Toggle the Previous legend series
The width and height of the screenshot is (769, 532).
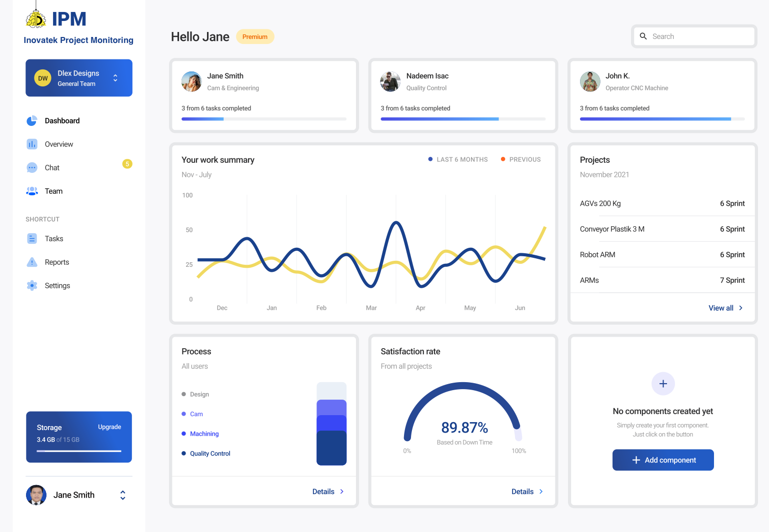click(x=521, y=159)
